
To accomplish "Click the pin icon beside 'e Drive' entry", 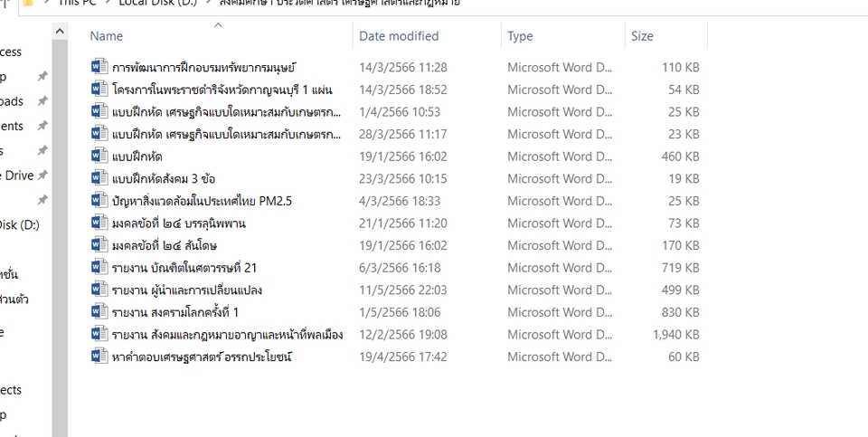I will (42, 176).
